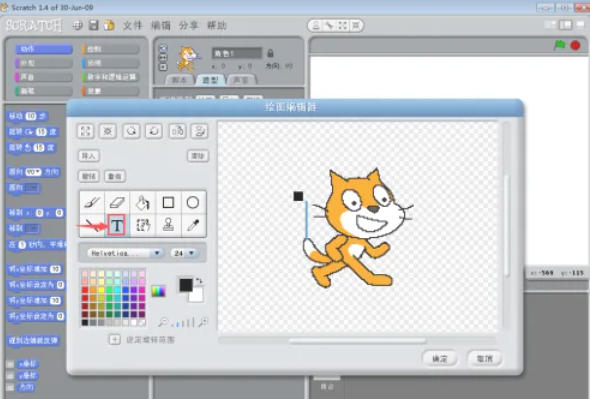Select the paint bucket fill tool

click(x=143, y=203)
